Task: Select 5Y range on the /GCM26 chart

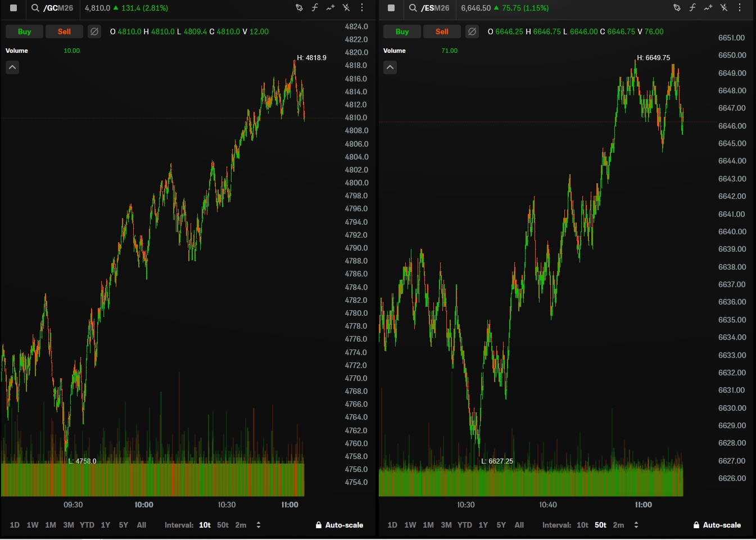Action: 124,525
